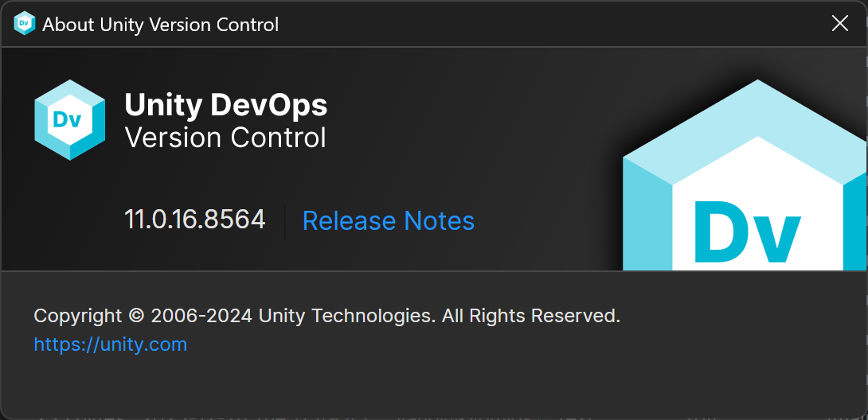Click the Dv cube logo beside Unity DevOps

tap(70, 119)
